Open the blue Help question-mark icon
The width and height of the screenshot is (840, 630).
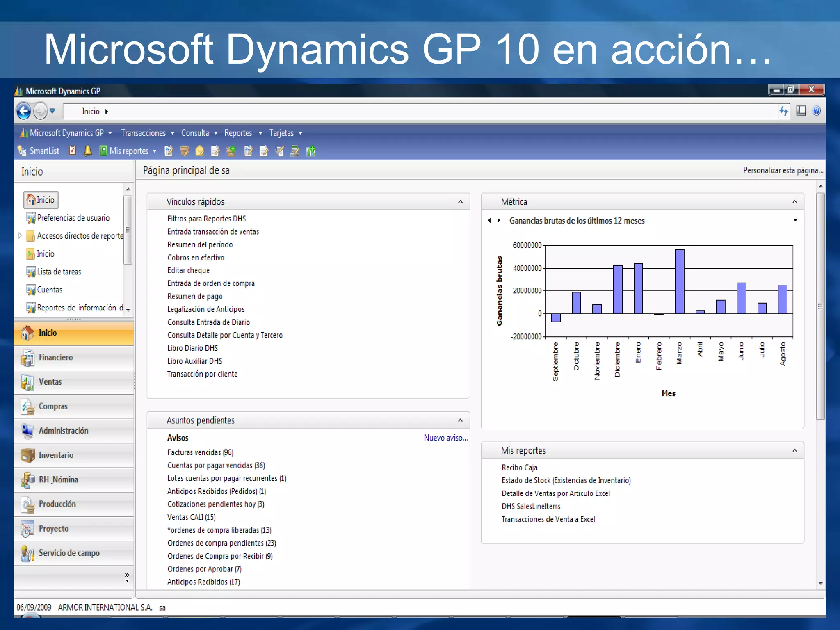(x=816, y=111)
